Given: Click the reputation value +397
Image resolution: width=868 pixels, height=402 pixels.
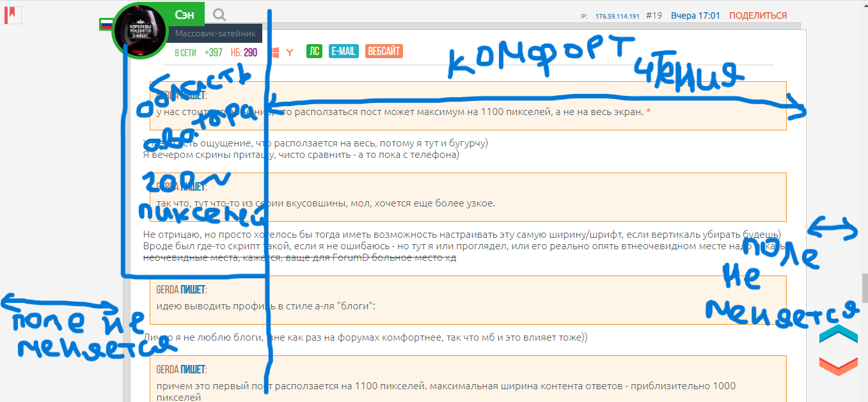Looking at the screenshot, I should pyautogui.click(x=214, y=52).
